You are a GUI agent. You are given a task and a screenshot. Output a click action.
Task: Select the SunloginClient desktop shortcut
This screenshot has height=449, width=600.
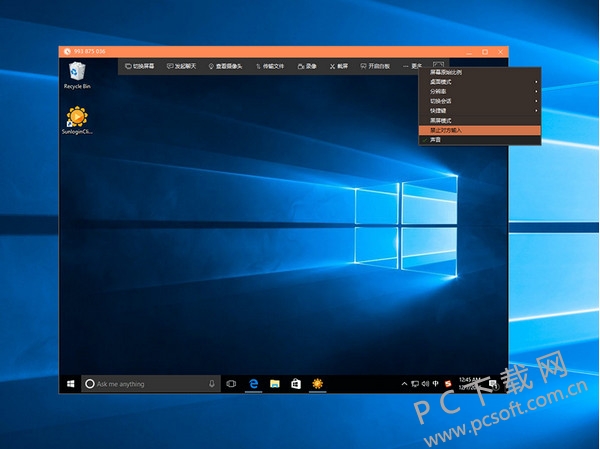[x=77, y=120]
